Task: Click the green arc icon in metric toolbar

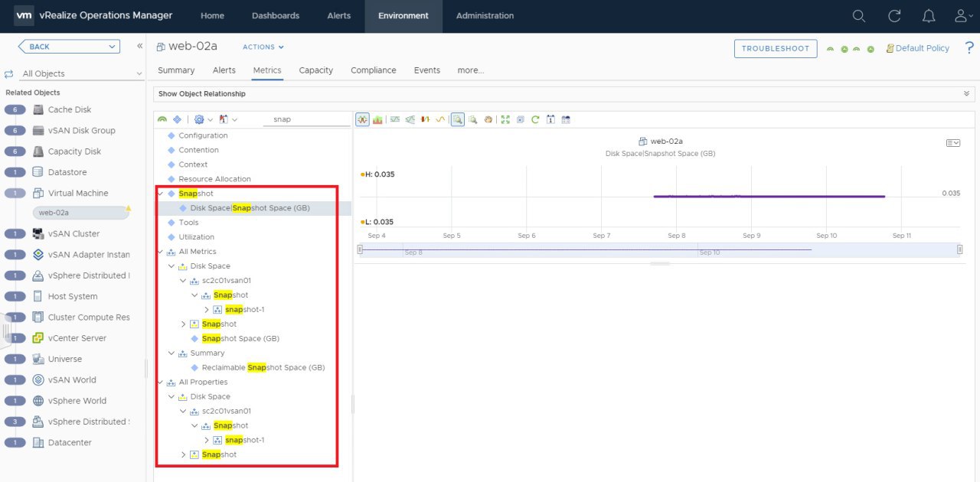Action: coord(162,119)
